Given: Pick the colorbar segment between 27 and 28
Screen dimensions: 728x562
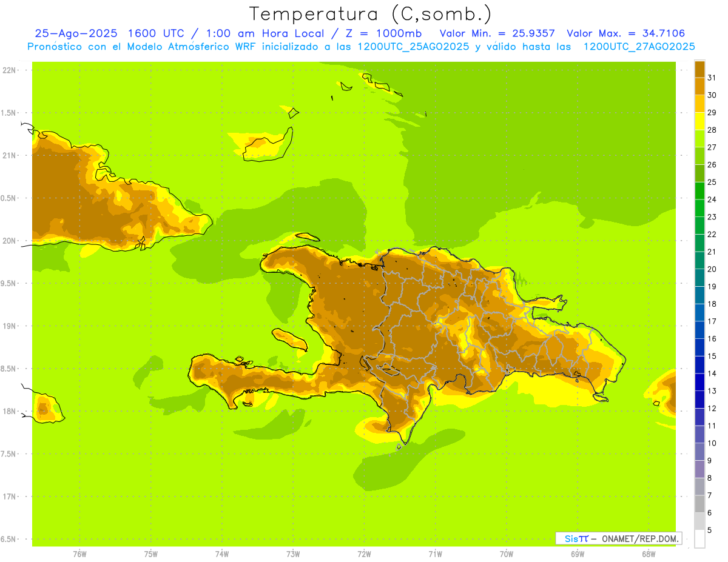Looking at the screenshot, I should tap(699, 138).
